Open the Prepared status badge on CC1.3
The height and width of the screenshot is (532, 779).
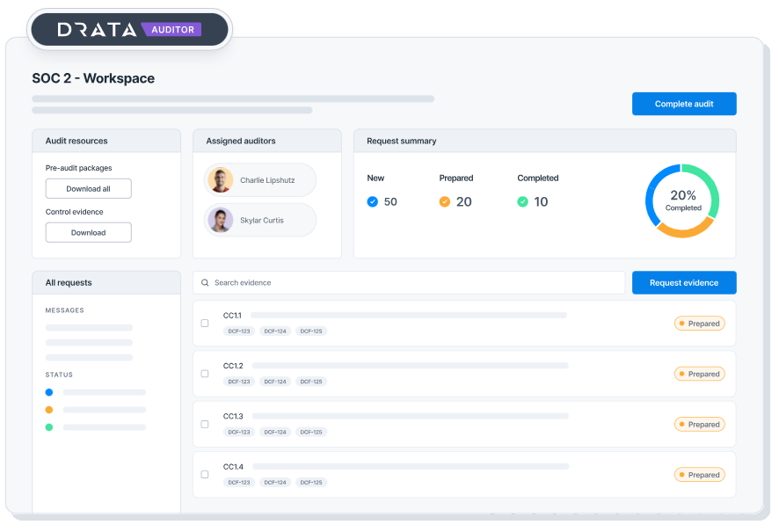[x=699, y=425]
